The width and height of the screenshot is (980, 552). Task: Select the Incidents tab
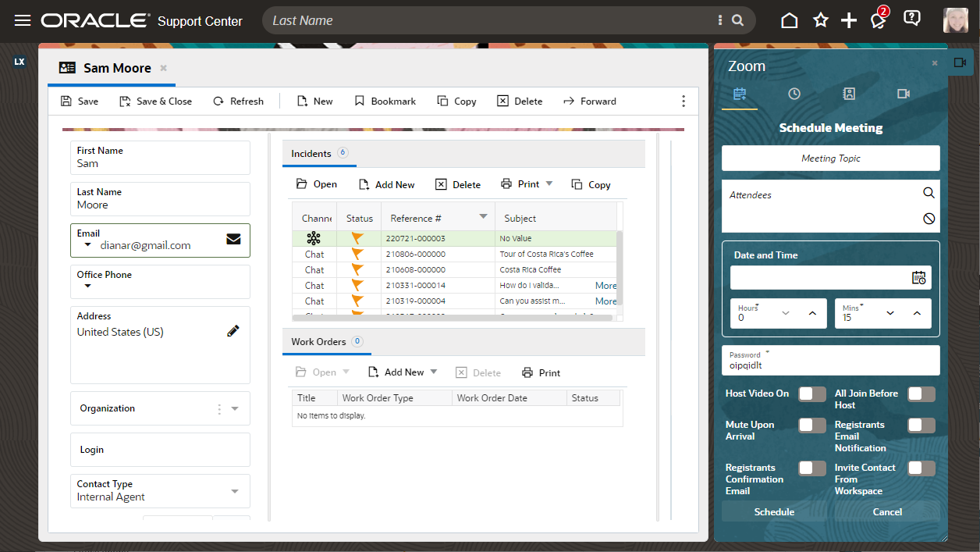(319, 154)
